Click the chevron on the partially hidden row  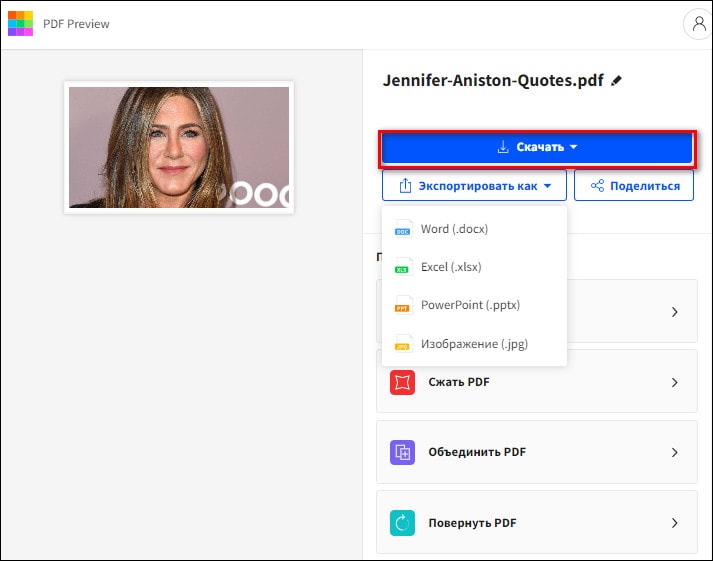click(675, 312)
